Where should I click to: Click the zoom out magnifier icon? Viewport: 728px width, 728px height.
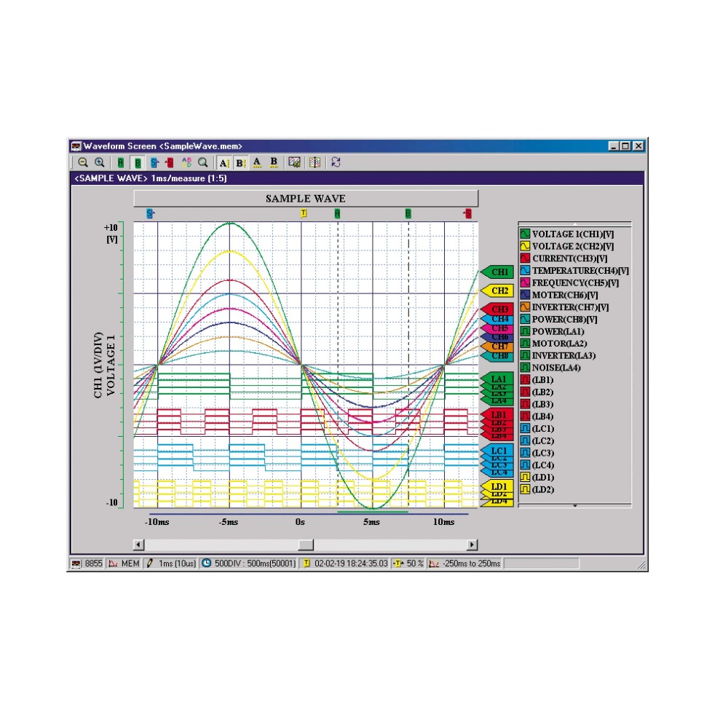(x=83, y=162)
